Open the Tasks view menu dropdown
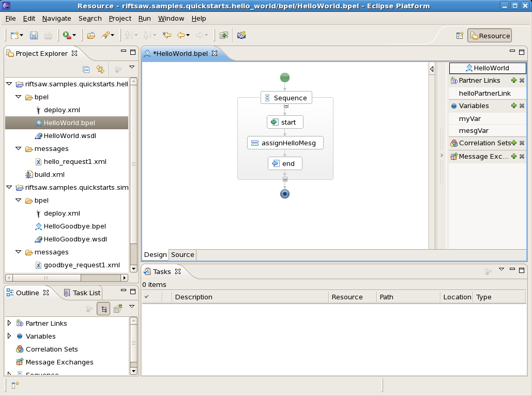Viewport: 532px width, 396px height. click(x=501, y=269)
